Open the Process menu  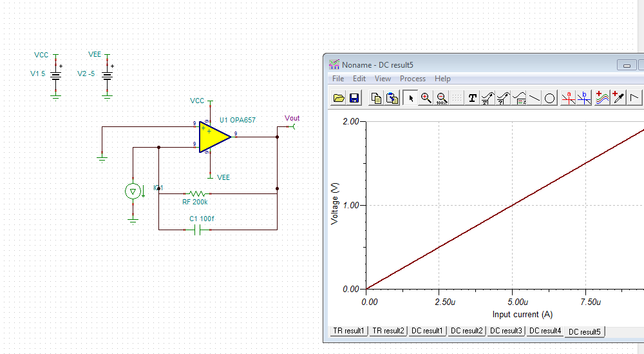click(x=413, y=79)
